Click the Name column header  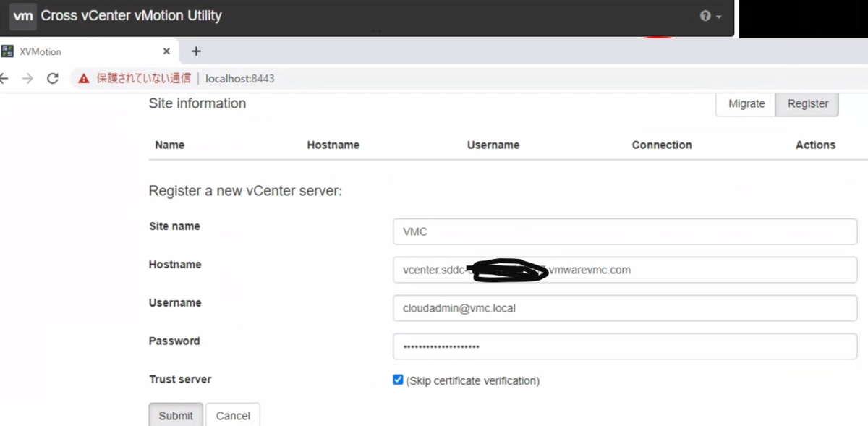pos(170,145)
